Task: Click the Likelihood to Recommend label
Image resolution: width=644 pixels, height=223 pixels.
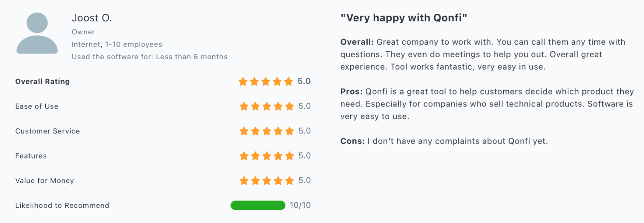Action: 62,205
